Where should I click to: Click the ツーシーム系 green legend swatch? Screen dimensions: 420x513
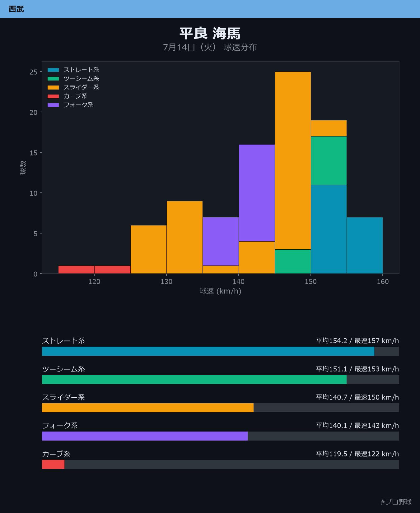click(x=53, y=79)
